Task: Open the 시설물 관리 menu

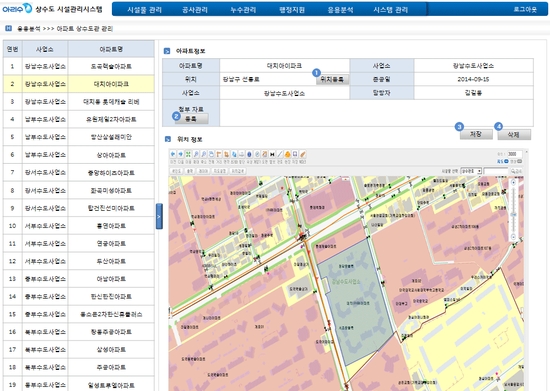Action: pyautogui.click(x=145, y=9)
